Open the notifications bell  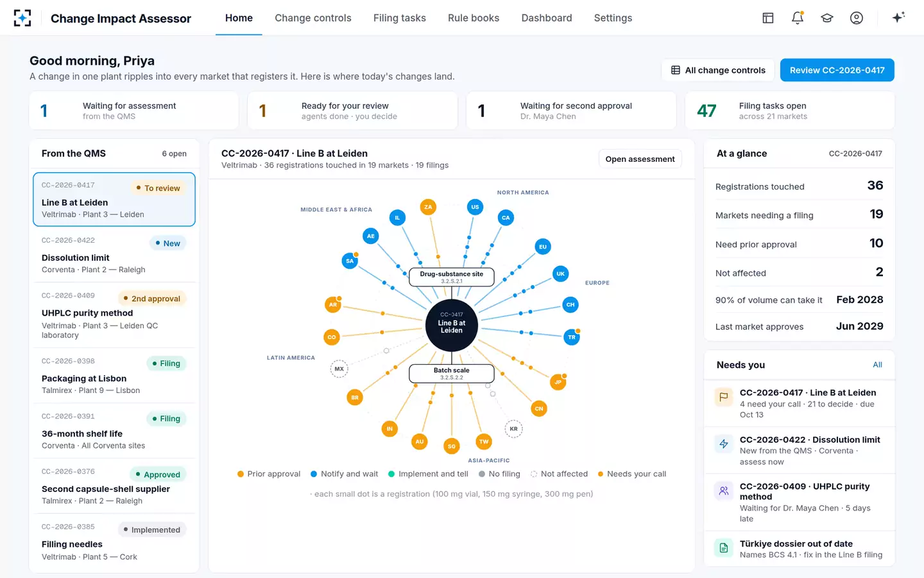click(x=798, y=18)
